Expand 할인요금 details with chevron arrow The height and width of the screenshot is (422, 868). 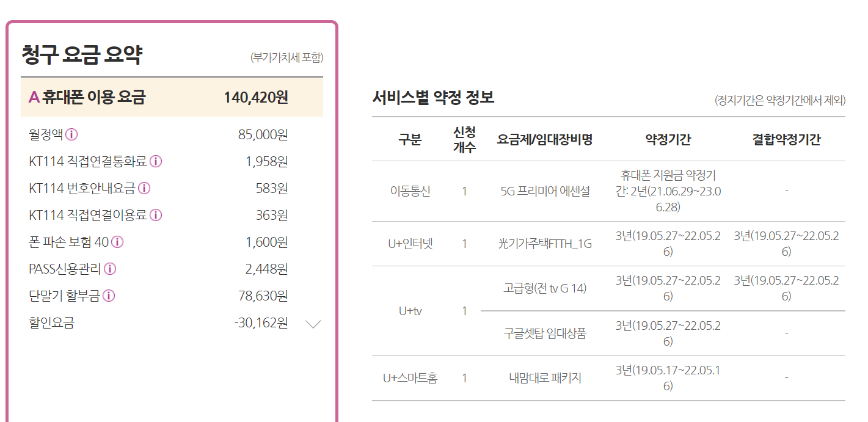[313, 324]
